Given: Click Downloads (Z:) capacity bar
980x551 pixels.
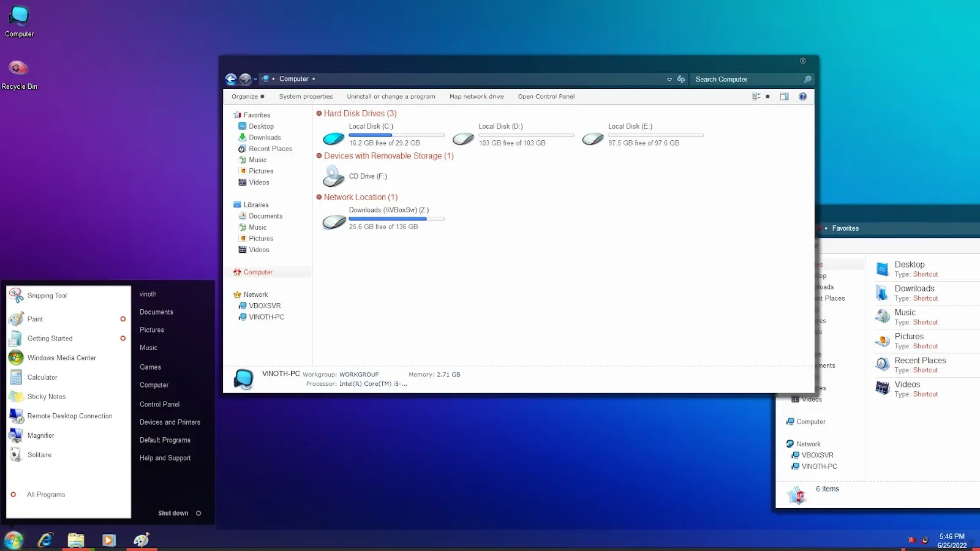Looking at the screenshot, I should pos(397,219).
